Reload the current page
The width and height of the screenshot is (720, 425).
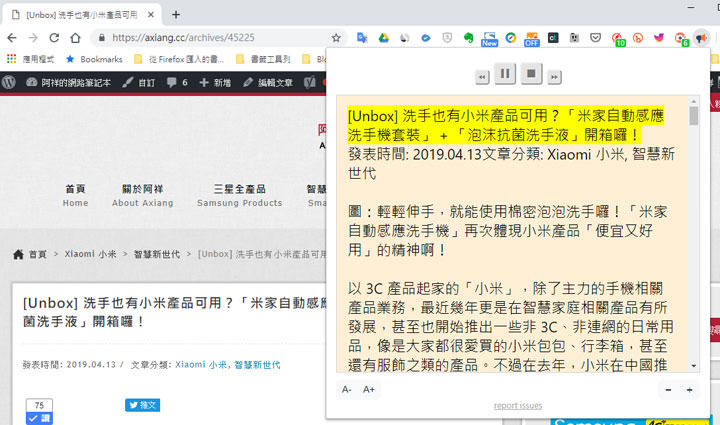click(54, 38)
